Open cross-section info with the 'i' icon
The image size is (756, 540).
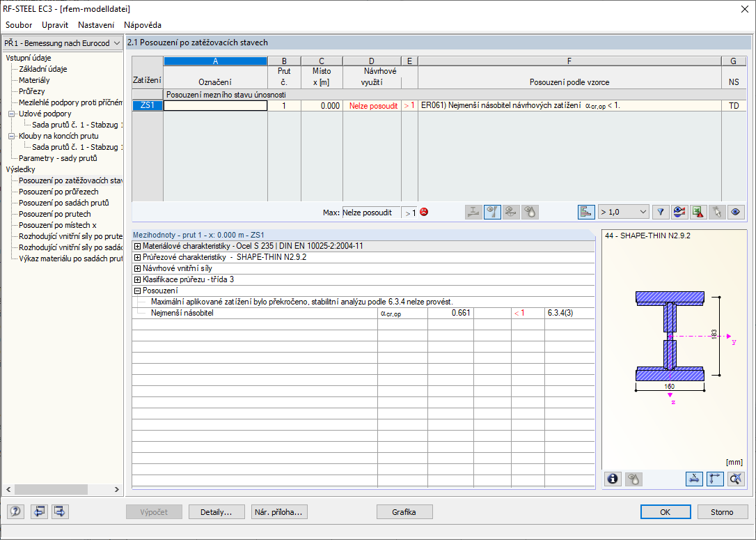pyautogui.click(x=613, y=479)
